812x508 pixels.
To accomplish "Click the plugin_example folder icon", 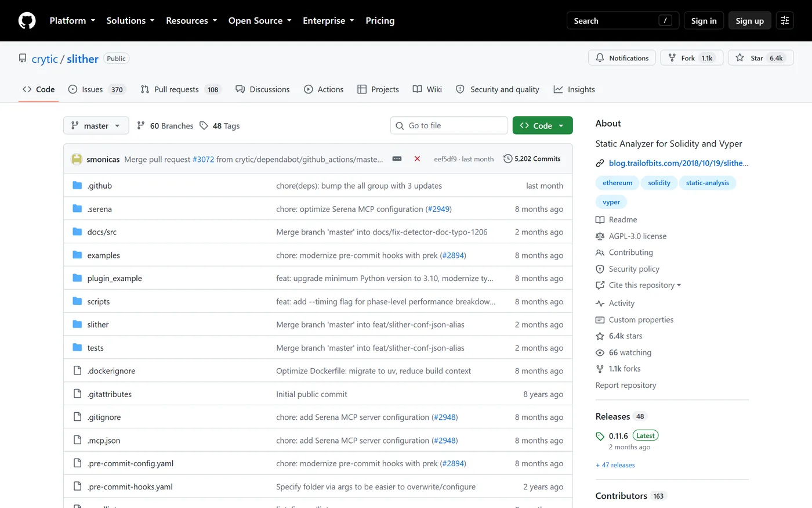I will pyautogui.click(x=77, y=278).
